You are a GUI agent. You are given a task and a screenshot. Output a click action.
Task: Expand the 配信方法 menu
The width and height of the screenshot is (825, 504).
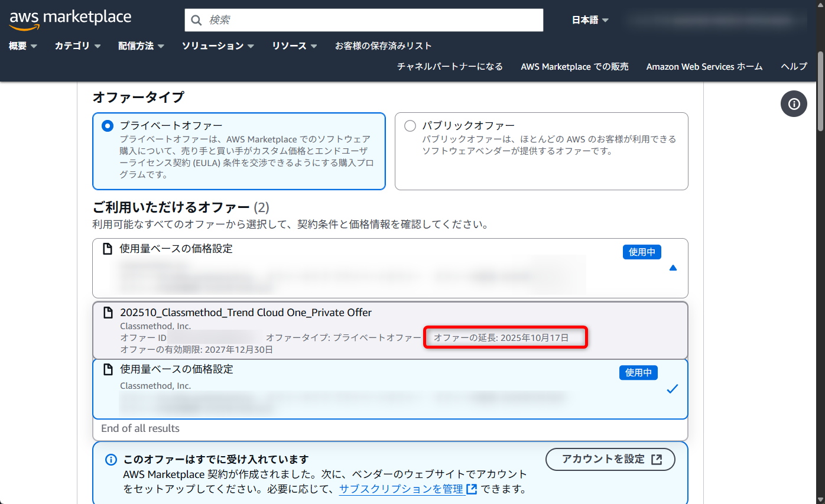141,45
